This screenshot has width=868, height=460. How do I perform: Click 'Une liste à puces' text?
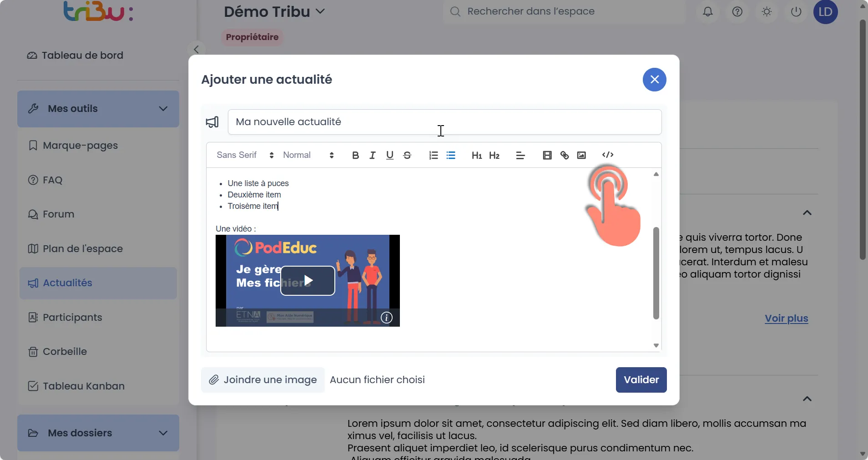258,183
